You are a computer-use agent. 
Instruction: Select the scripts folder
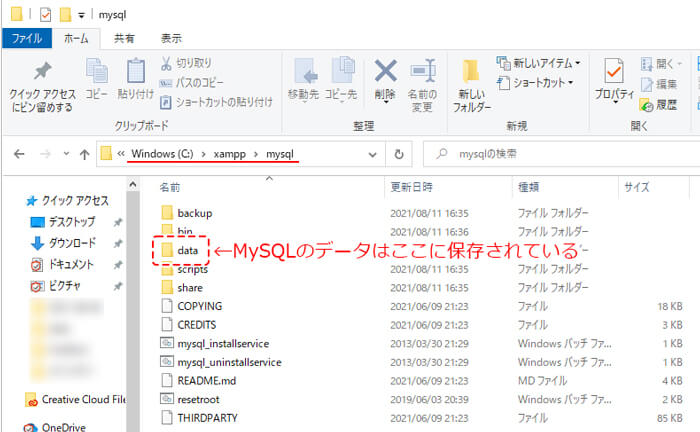click(184, 269)
